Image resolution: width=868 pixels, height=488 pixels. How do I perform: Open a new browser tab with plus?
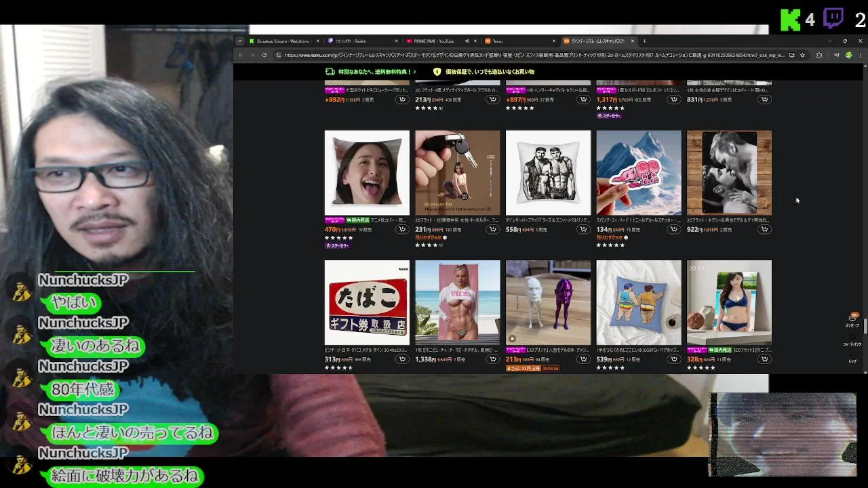(x=644, y=41)
